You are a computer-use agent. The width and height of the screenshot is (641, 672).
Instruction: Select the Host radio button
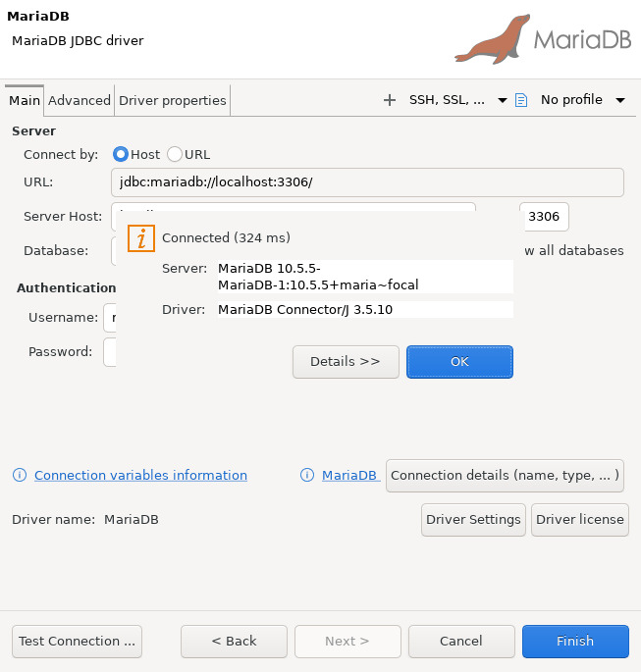point(121,154)
